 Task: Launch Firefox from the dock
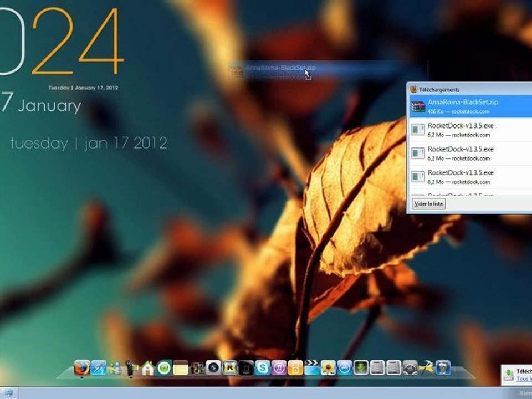[x=82, y=369]
